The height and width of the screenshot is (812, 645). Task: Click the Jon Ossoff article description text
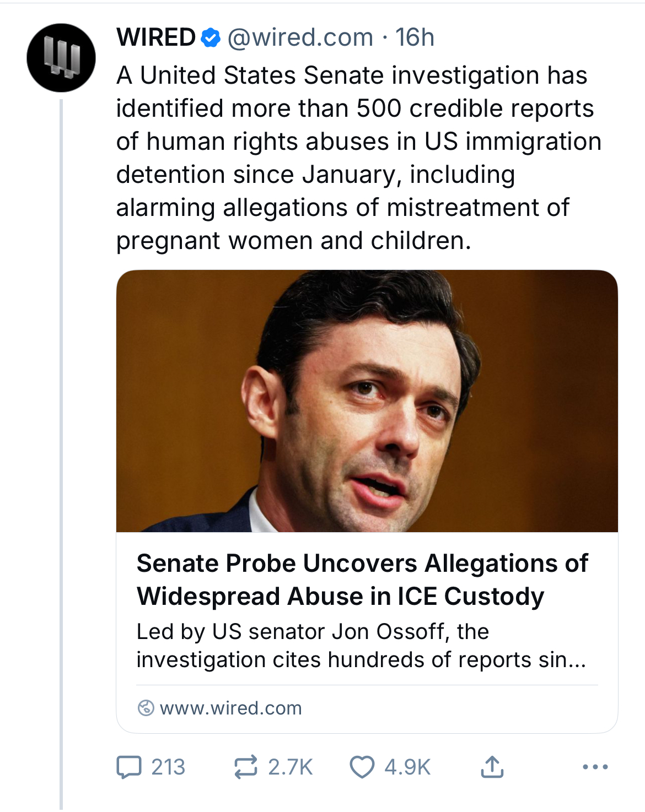click(x=361, y=646)
